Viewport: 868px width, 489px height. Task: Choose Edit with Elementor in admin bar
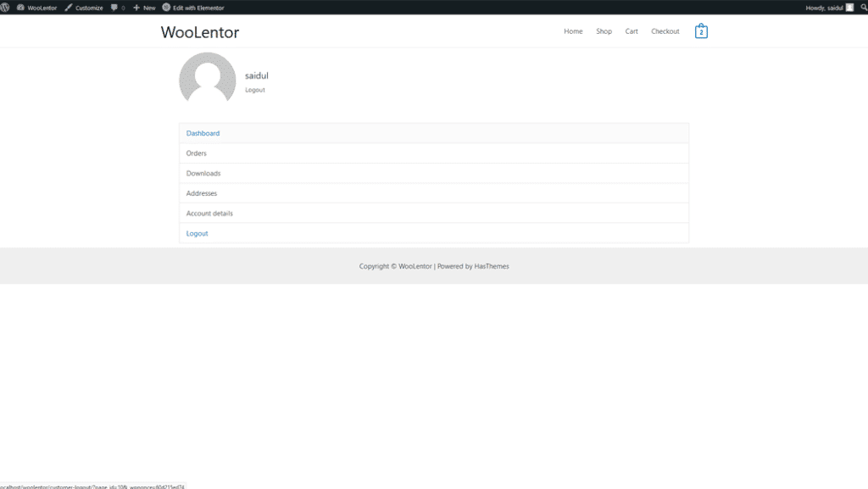[193, 8]
